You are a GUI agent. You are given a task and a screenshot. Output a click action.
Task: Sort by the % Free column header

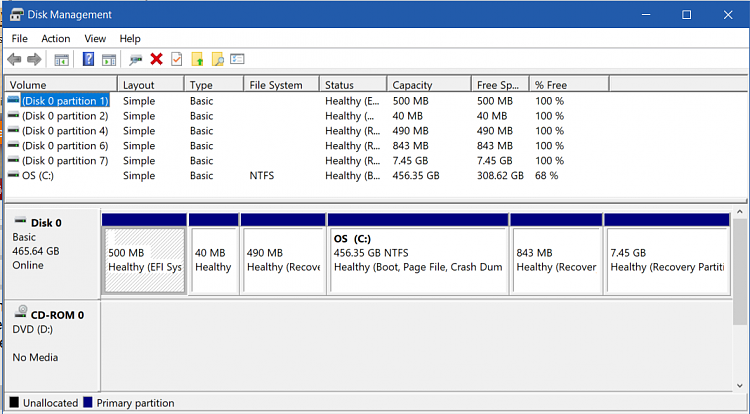click(x=569, y=85)
